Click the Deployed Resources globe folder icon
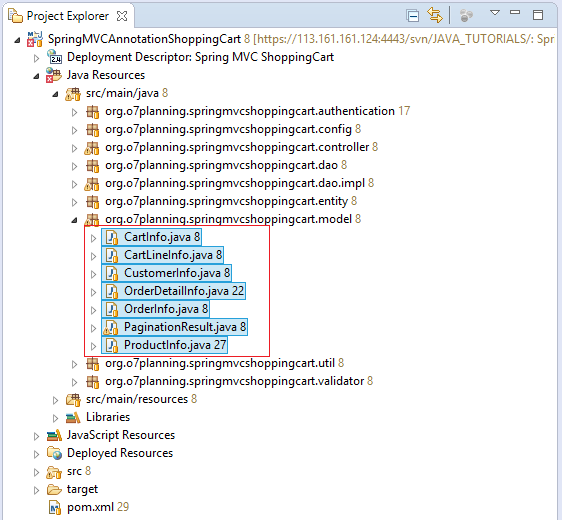The width and height of the screenshot is (562, 520). pyautogui.click(x=54, y=453)
